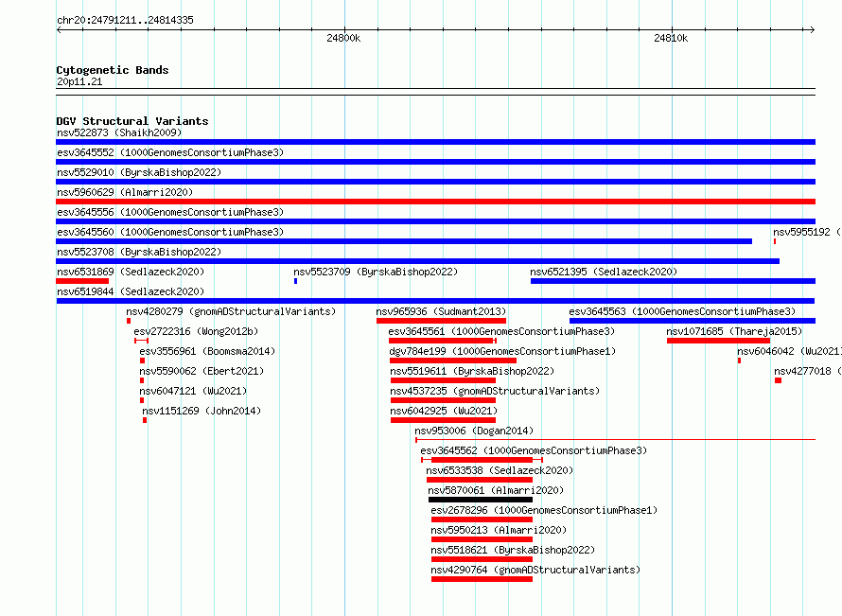The height and width of the screenshot is (616, 842).
Task: Click the right arrowhead of the ruler
Action: [x=813, y=29]
